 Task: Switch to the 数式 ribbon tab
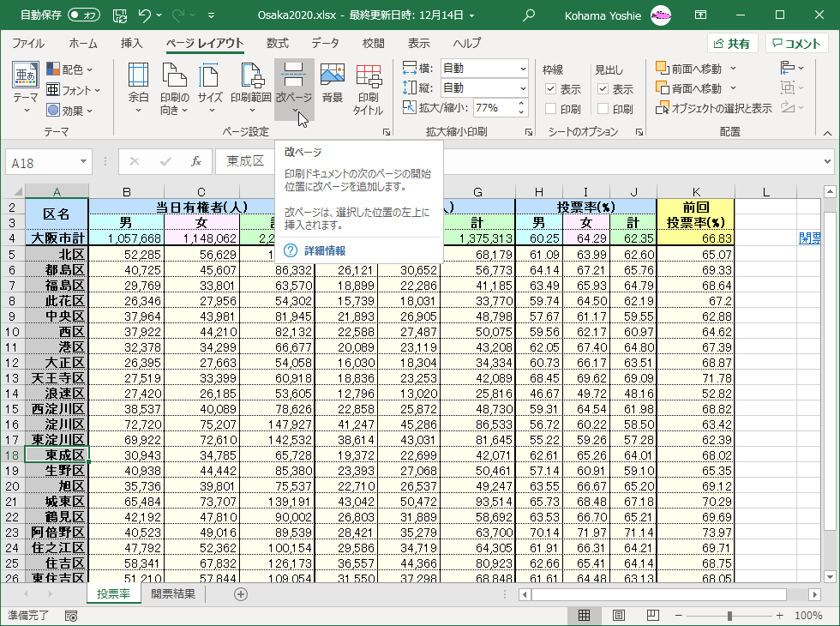point(277,44)
